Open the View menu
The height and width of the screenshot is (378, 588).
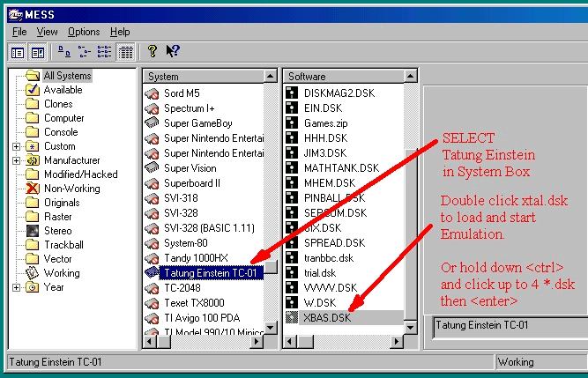48,32
